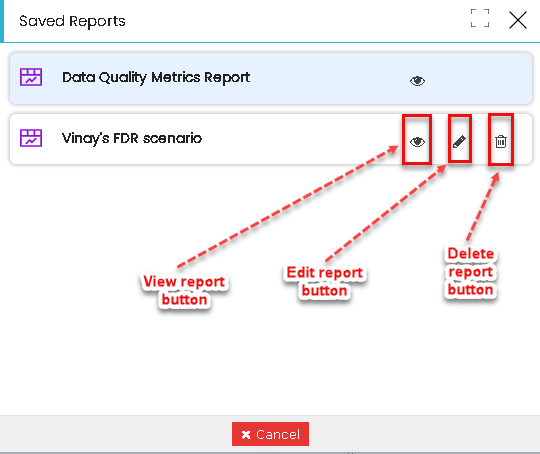Select the Data Quality Metrics Report name

point(156,78)
